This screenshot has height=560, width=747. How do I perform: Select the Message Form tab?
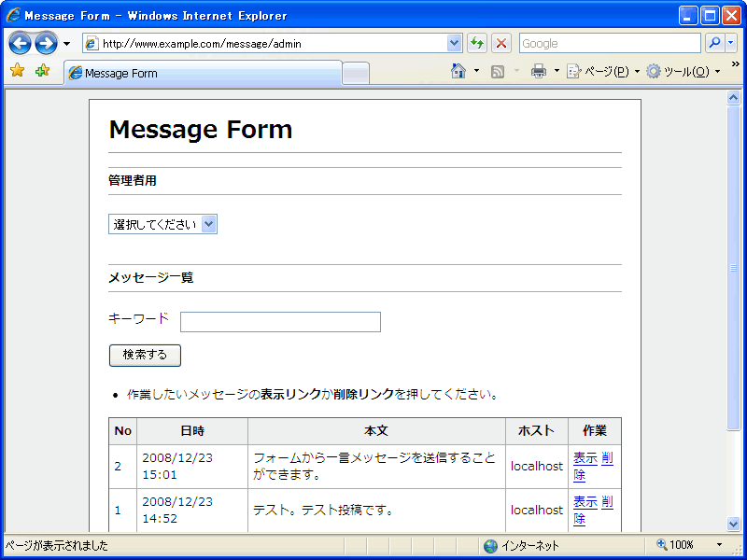(201, 73)
